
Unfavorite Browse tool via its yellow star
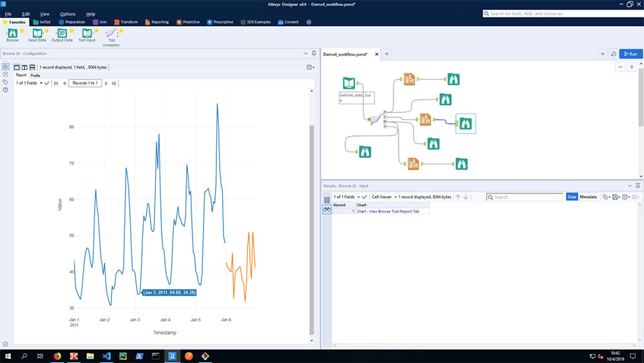coord(22,31)
